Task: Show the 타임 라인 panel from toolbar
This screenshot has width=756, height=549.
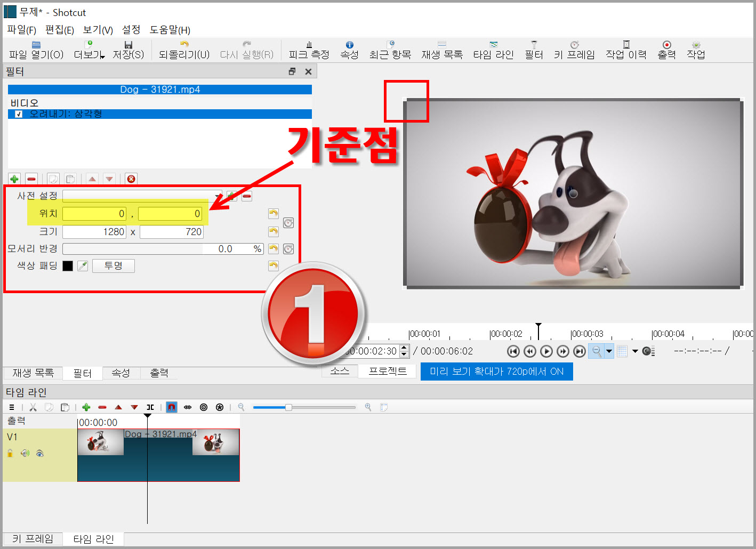Action: pyautogui.click(x=493, y=50)
